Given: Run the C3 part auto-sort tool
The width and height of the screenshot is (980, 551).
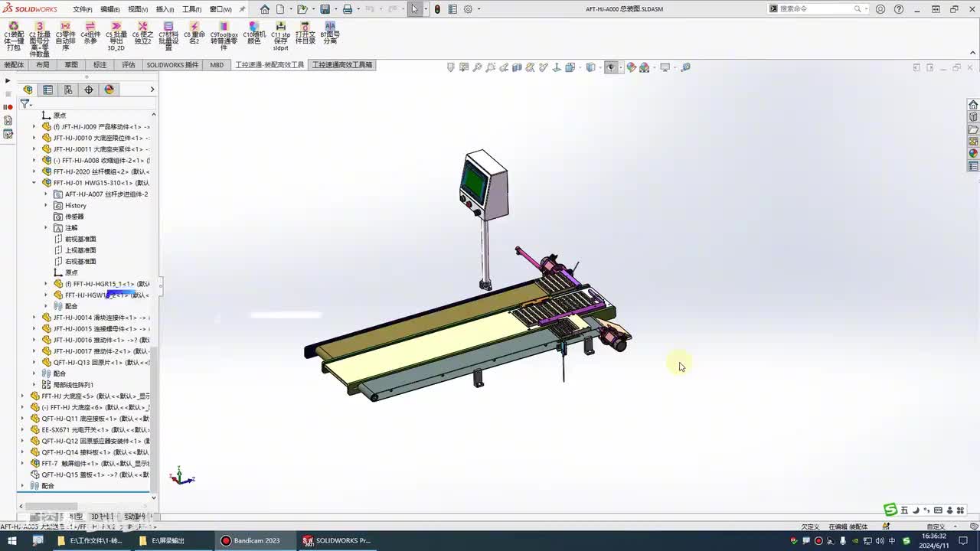Looking at the screenshot, I should pos(65,36).
